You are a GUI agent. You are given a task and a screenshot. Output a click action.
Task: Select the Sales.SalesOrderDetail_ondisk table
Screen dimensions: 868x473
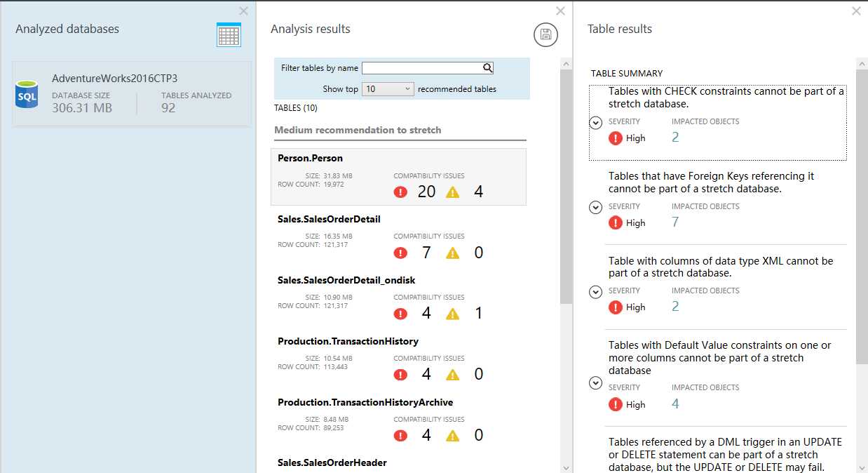[x=398, y=298]
